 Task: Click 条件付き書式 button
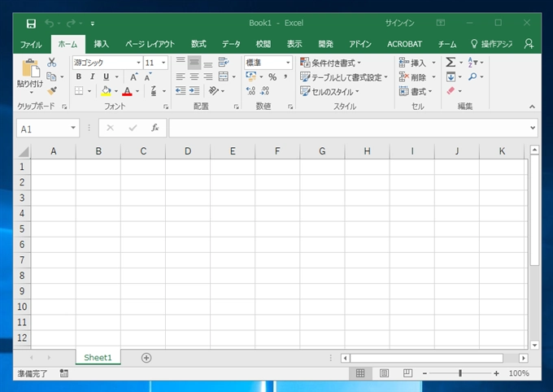click(331, 63)
